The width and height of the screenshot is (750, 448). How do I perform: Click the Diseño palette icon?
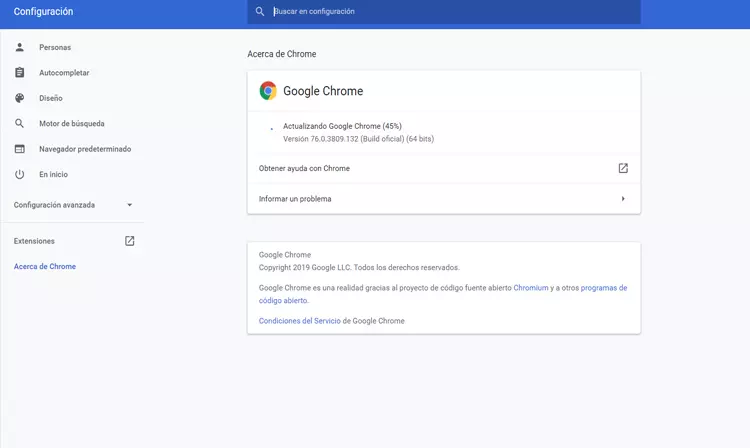19,98
